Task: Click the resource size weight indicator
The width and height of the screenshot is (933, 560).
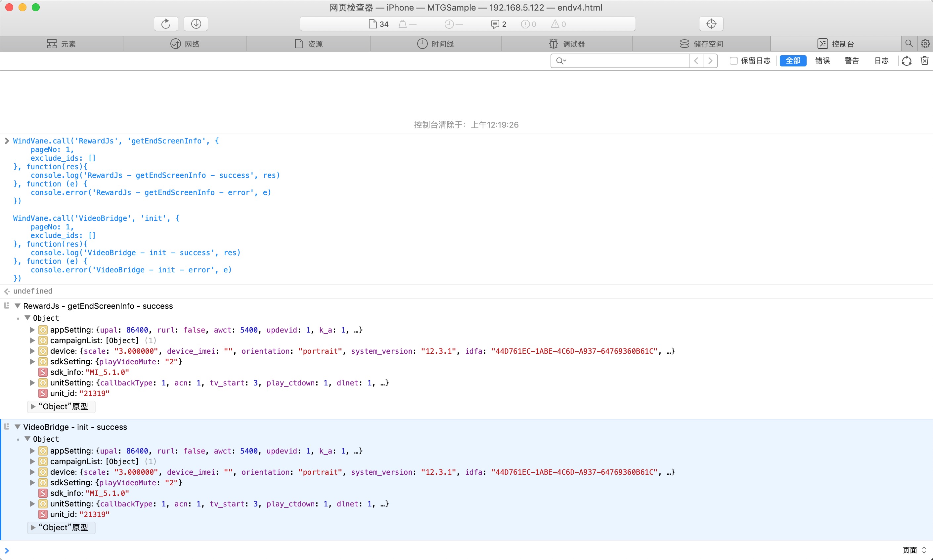Action: 407,24
